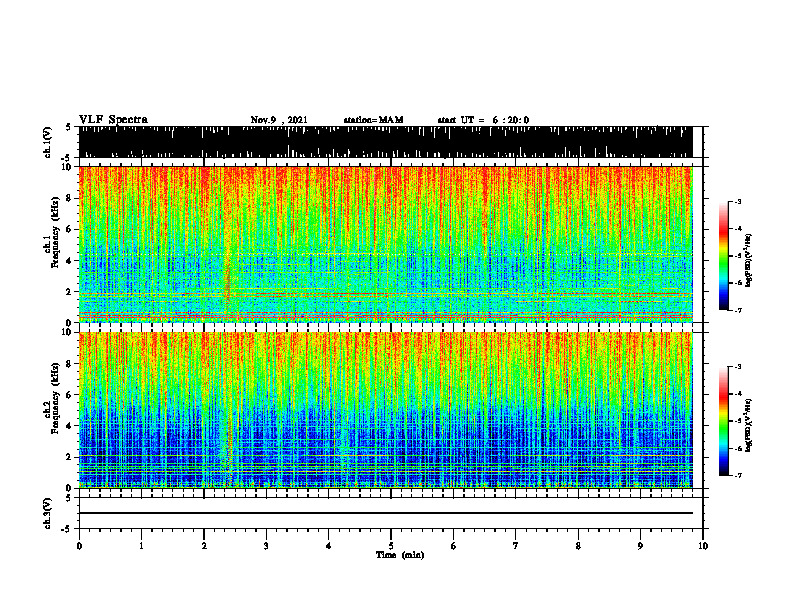This screenshot has width=792, height=612.
Task: Click the "-4" label on ch.2 color bar
Action: tap(738, 394)
